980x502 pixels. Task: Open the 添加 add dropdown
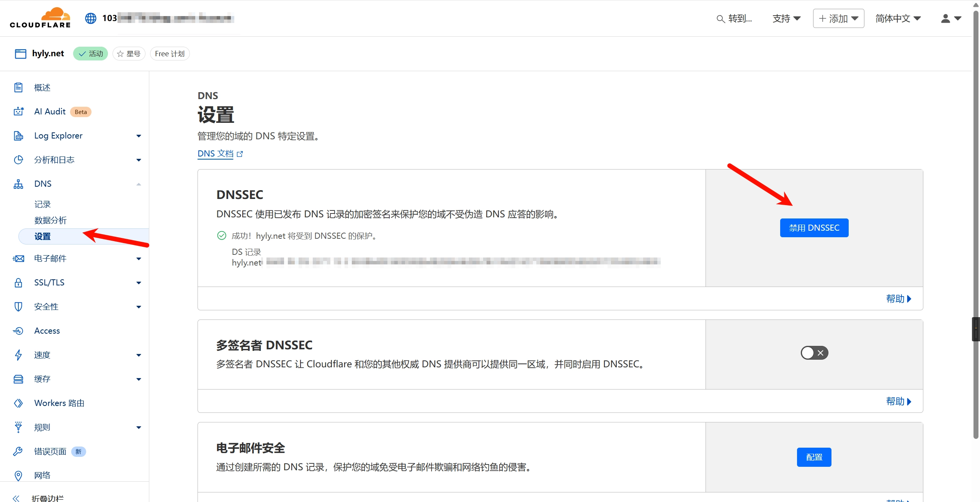[838, 18]
